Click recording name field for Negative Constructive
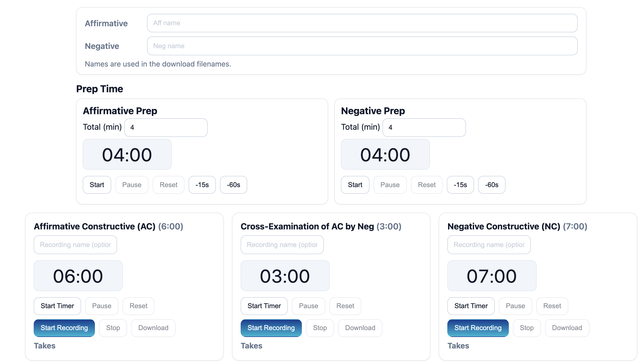Screen dimensions: 641x364 tap(489, 245)
